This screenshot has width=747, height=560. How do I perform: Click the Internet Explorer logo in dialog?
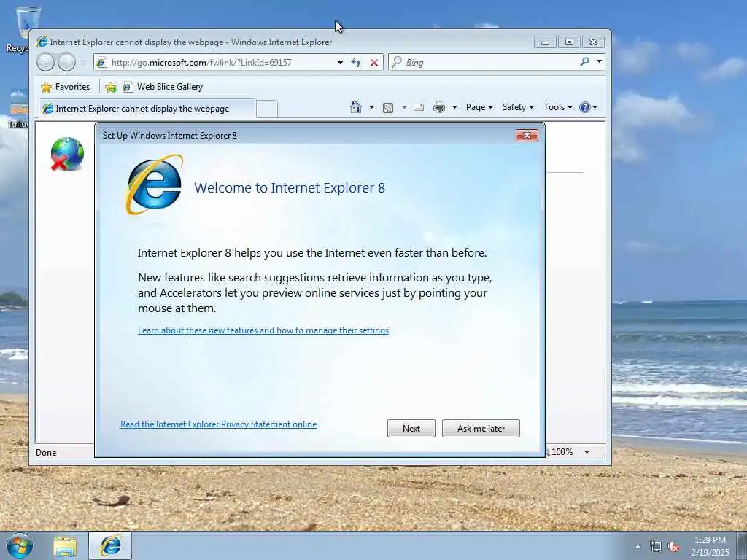point(154,184)
